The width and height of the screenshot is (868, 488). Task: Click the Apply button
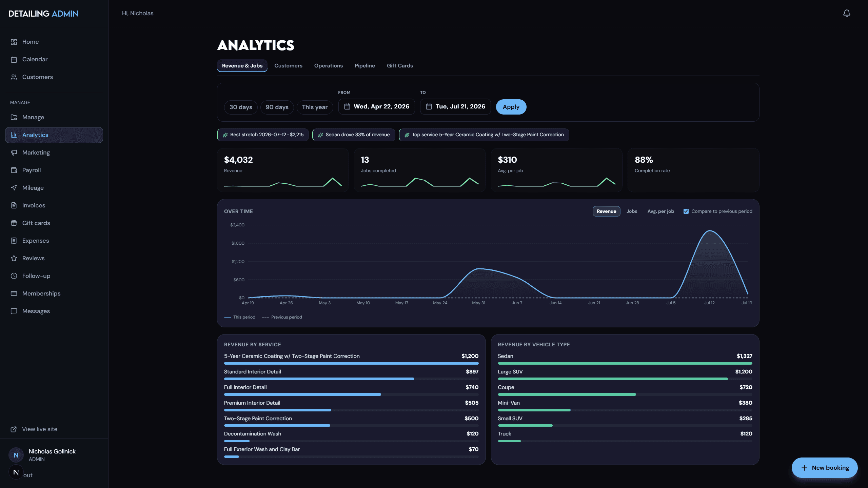[x=511, y=107]
